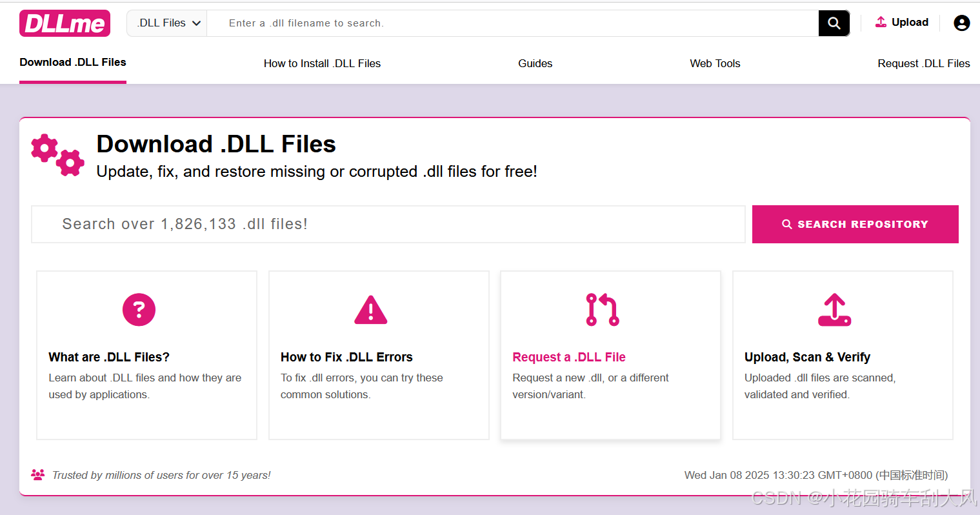The height and width of the screenshot is (515, 980).
Task: Click the DLLme logo
Action: coord(65,23)
